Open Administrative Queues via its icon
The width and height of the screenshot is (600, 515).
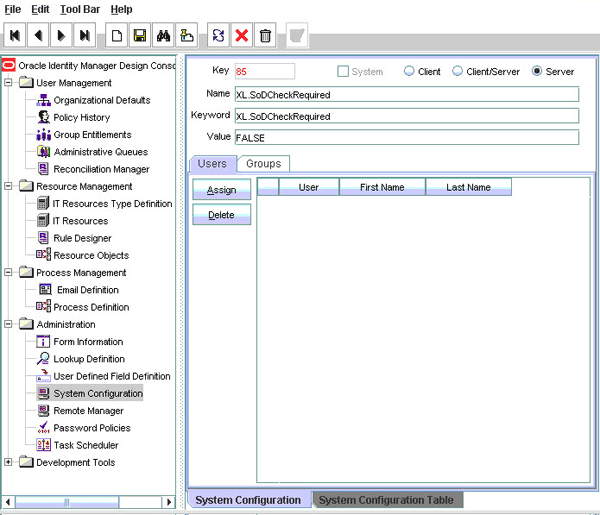pos(44,152)
